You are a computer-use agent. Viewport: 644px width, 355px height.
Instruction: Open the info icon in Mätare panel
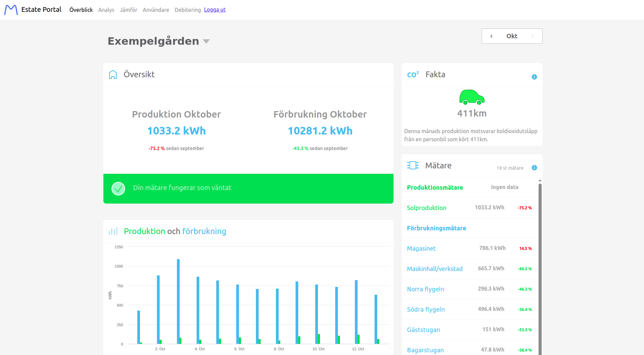click(x=534, y=168)
